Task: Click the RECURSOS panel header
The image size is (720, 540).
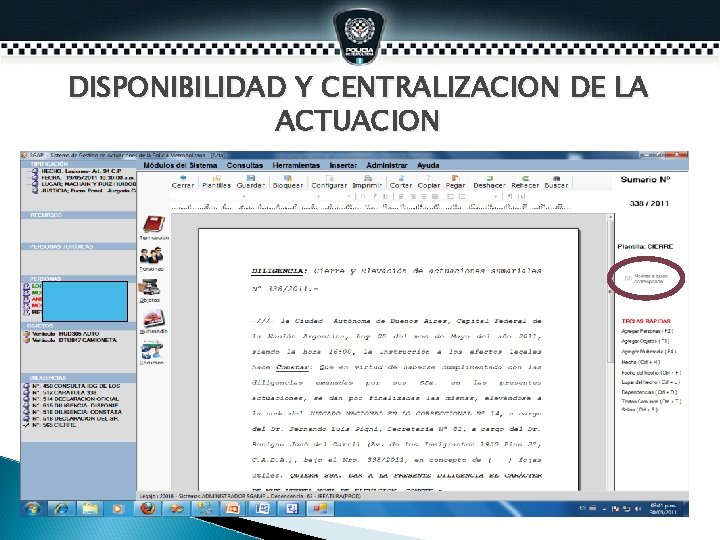Action: (x=78, y=215)
